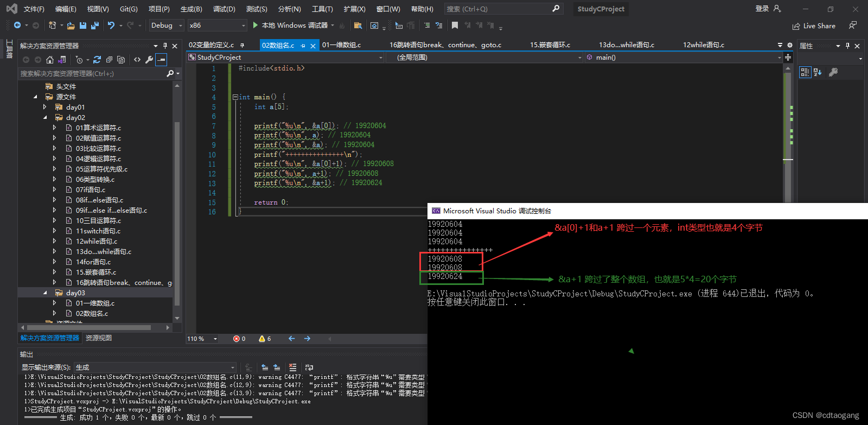Toggle Preview Selected Items in Solution Explorer

161,60
